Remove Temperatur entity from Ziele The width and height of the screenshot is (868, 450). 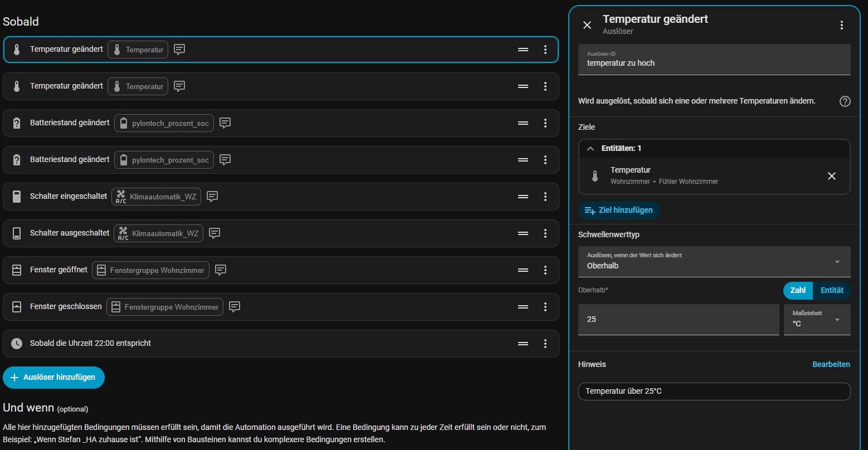click(x=832, y=176)
